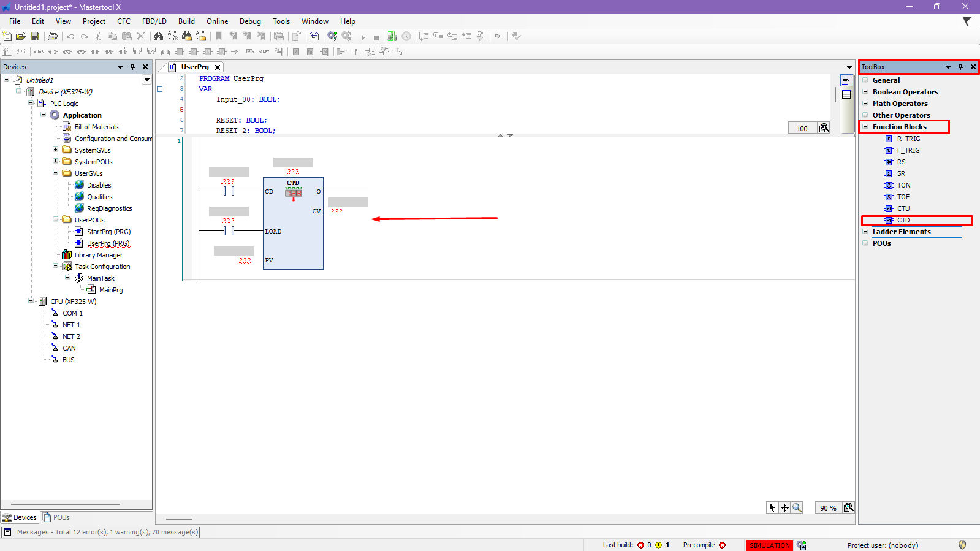The height and width of the screenshot is (551, 980).
Task: Open the Find binoculars tool
Action: (158, 37)
